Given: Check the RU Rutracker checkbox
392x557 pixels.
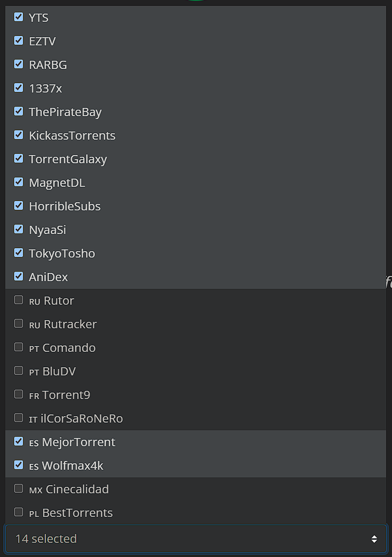Looking at the screenshot, I should pos(18,324).
